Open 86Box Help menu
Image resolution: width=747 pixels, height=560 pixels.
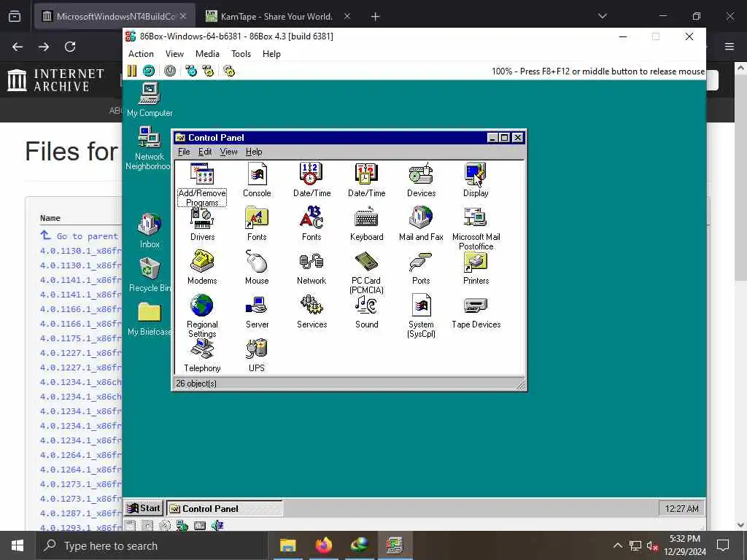pos(271,54)
